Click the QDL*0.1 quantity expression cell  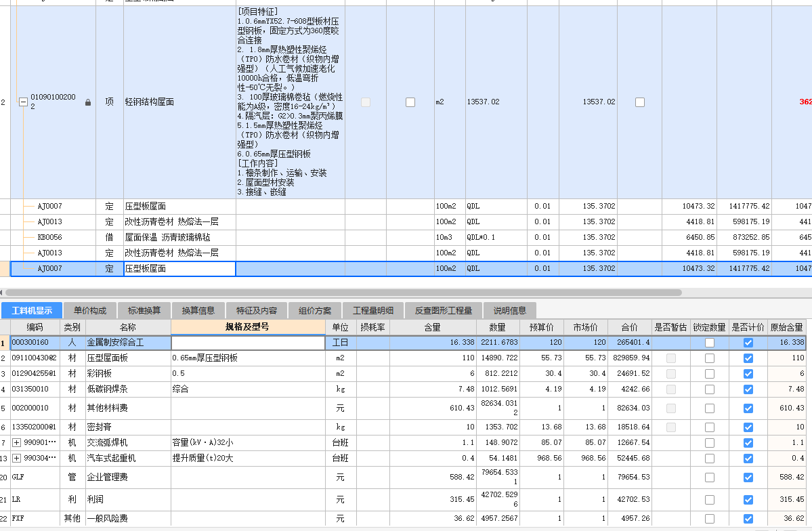click(x=496, y=237)
